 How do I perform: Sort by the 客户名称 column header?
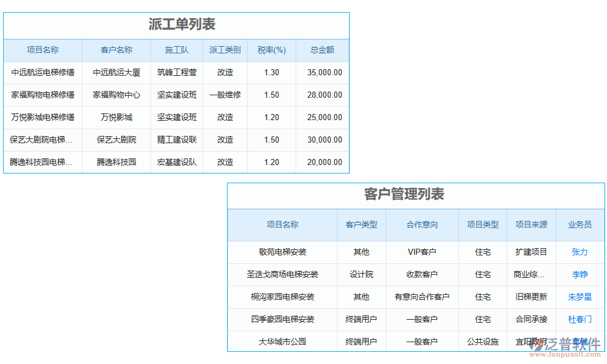tap(116, 50)
